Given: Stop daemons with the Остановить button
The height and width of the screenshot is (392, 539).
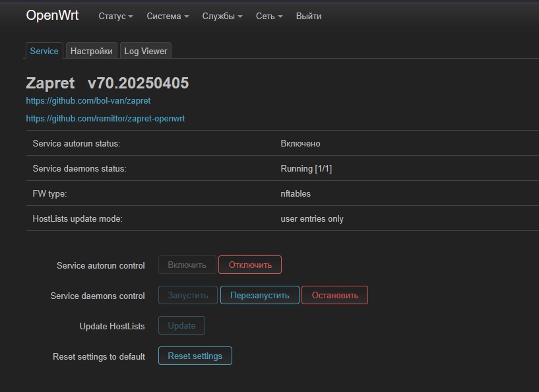Looking at the screenshot, I should click(x=334, y=295).
